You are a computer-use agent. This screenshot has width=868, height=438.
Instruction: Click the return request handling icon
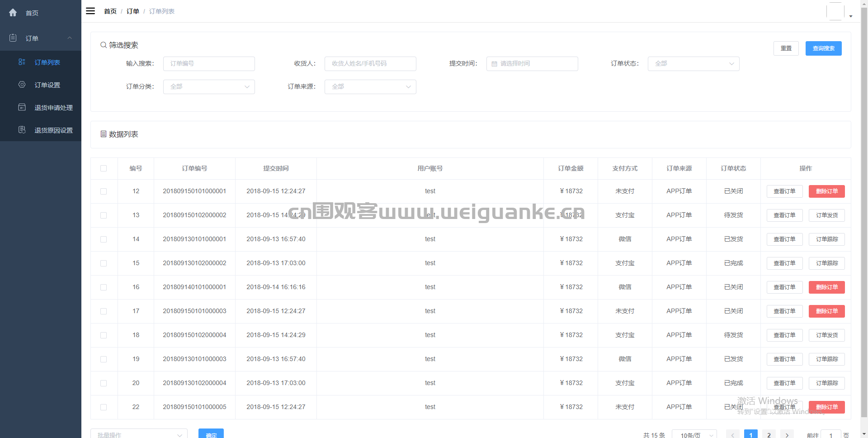22,107
